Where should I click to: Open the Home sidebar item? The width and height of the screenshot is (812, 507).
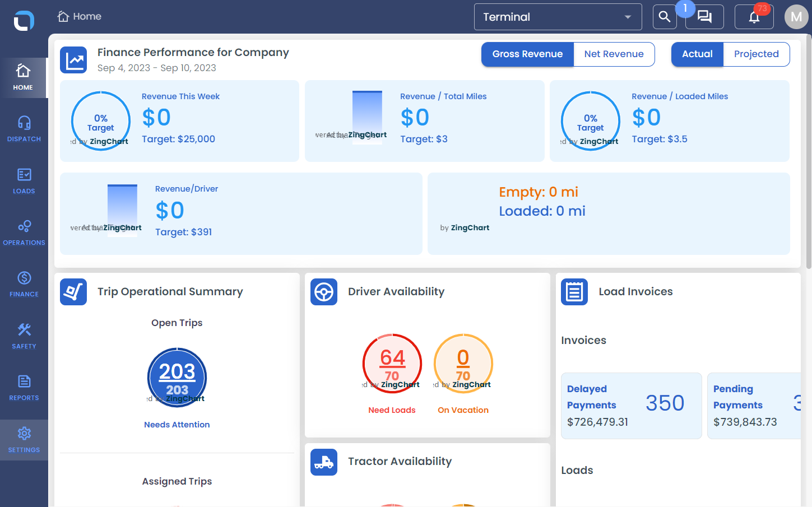point(24,78)
